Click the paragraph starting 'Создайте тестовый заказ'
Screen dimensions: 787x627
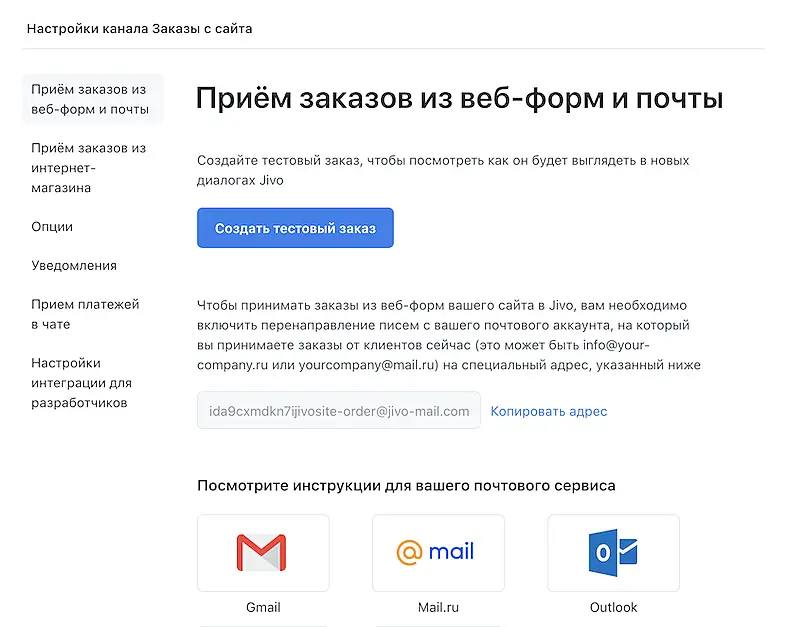(443, 170)
